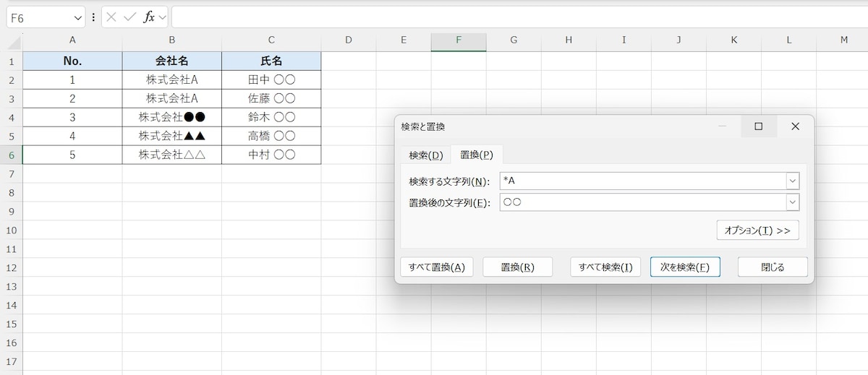Select column C header
868x375 pixels.
coord(271,40)
